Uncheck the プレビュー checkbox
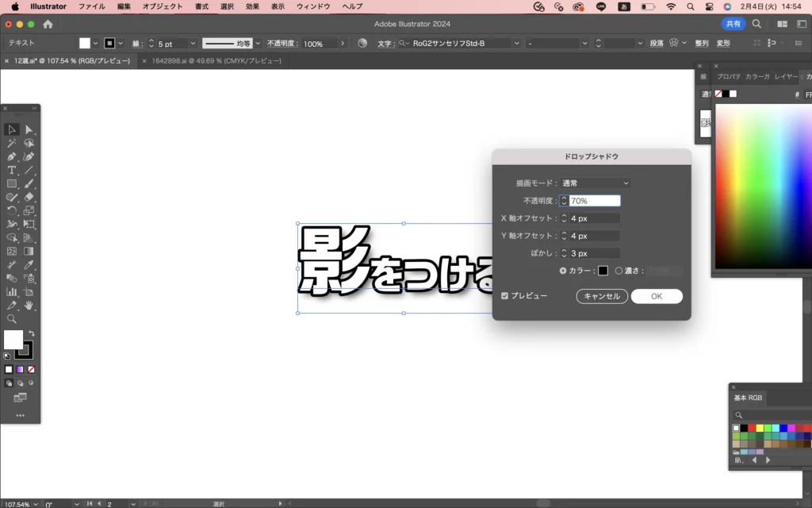 505,296
